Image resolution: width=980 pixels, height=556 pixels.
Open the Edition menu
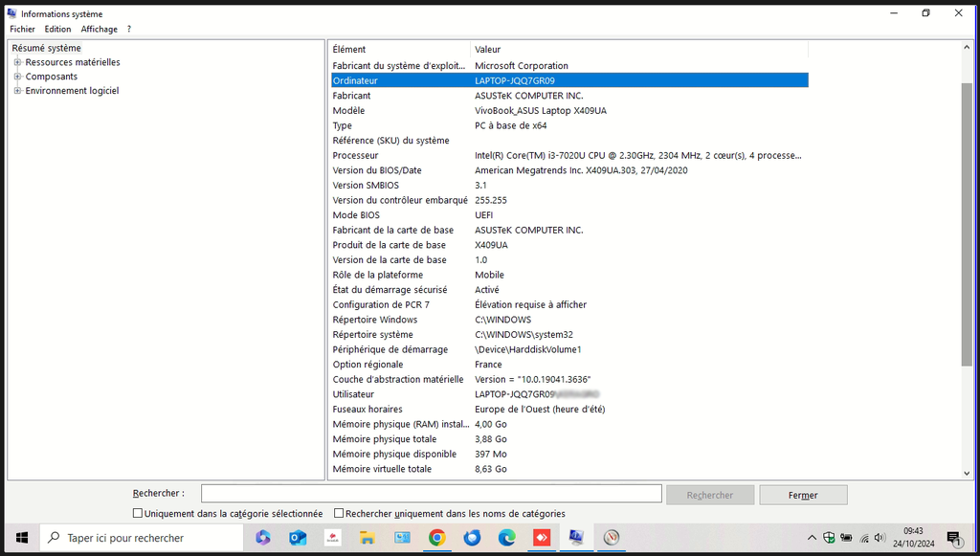point(57,29)
